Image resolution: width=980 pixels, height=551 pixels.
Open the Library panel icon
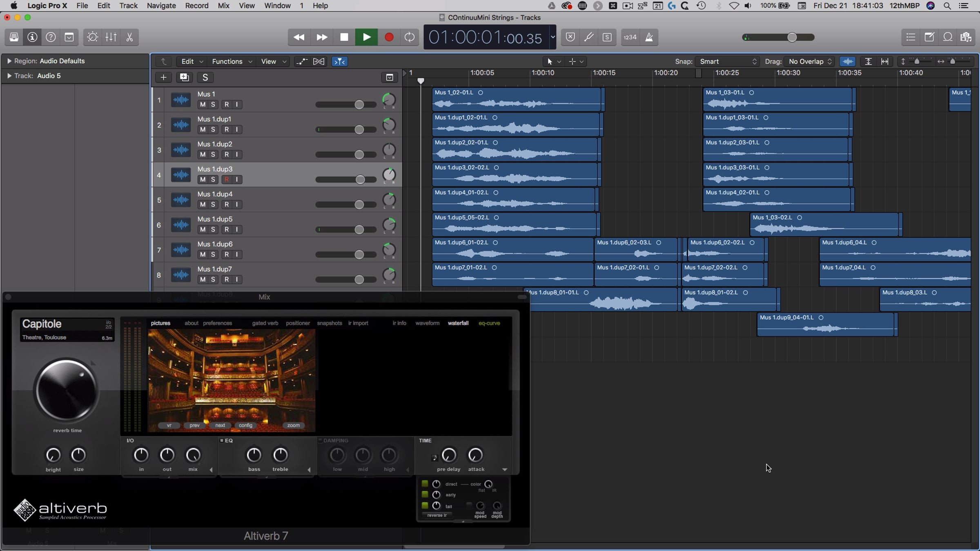(x=14, y=37)
